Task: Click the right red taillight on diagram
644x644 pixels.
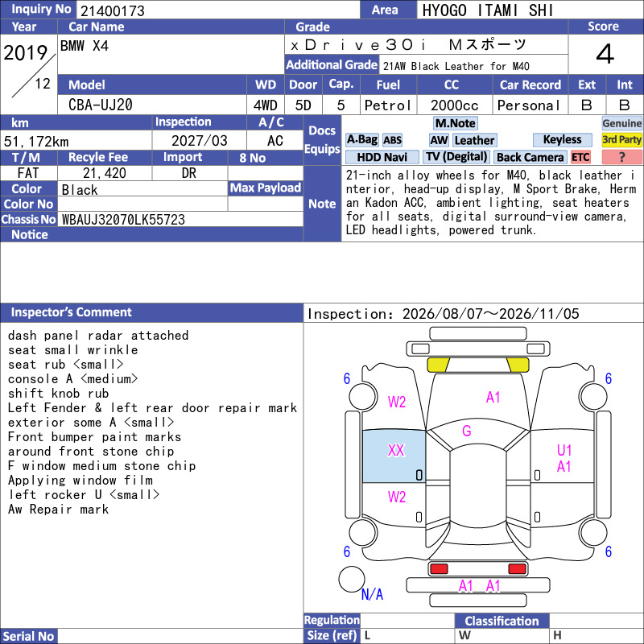Action: coord(517,569)
